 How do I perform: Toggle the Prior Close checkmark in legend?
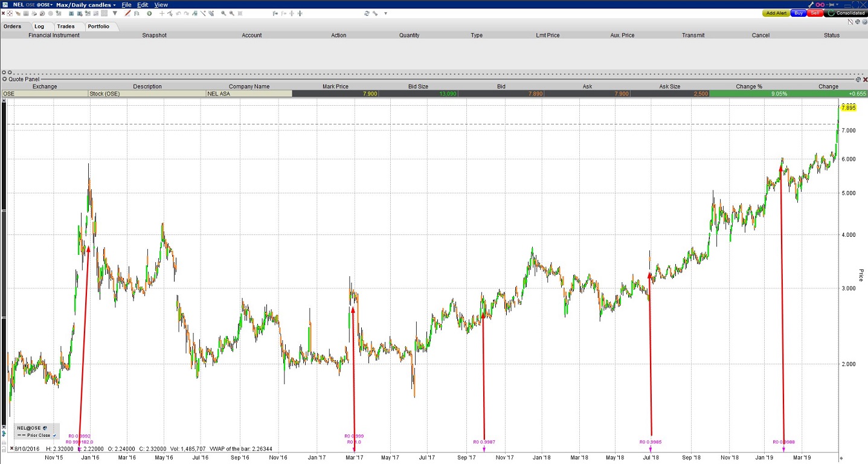tap(54, 435)
